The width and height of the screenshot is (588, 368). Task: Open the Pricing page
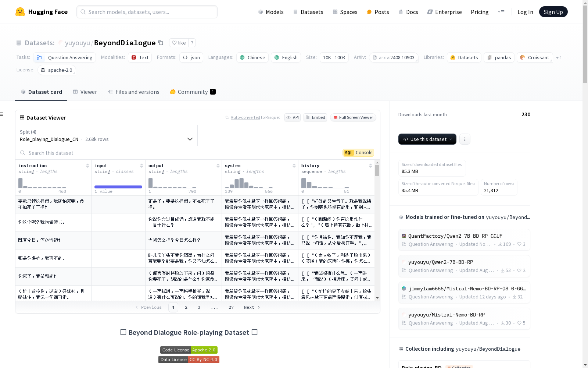click(480, 12)
